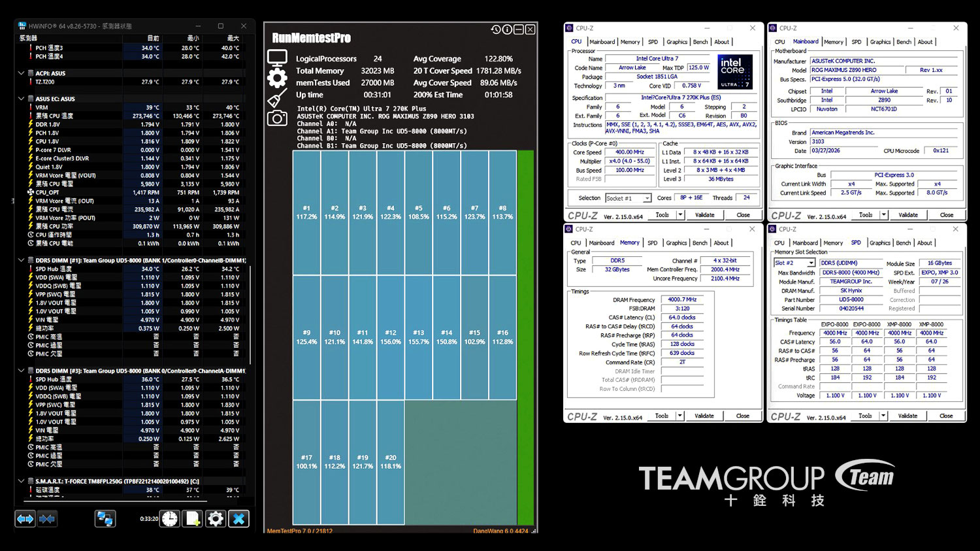The width and height of the screenshot is (980, 551).
Task: Open the Socket #1 selection dropdown
Action: [647, 198]
